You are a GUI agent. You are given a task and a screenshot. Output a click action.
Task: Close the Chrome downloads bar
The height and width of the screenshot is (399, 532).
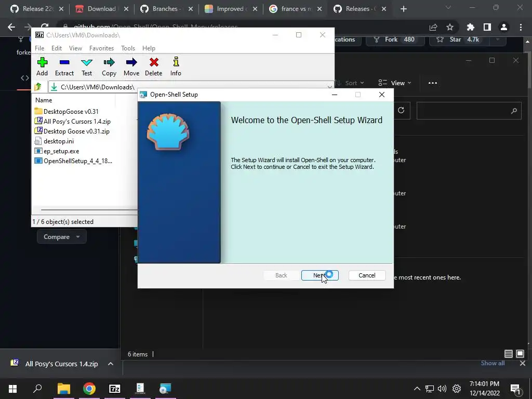pos(523,363)
